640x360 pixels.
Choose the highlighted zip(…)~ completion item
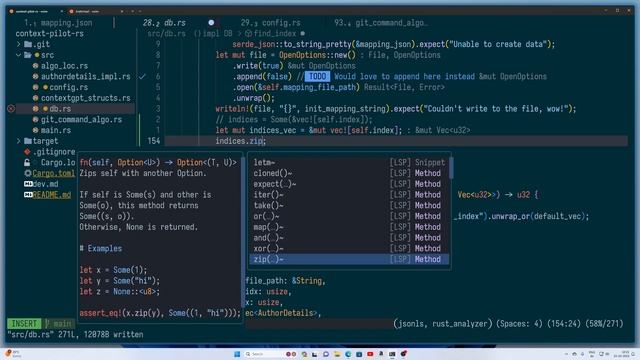tap(349, 259)
